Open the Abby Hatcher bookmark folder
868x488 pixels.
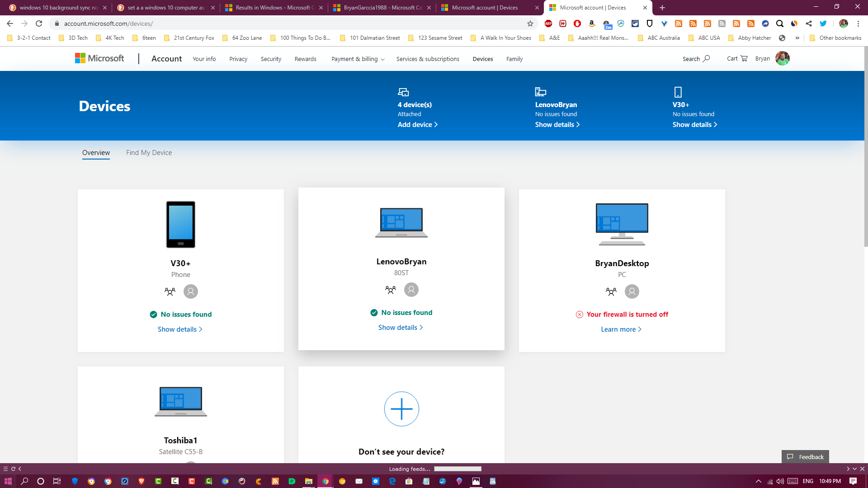pos(750,38)
